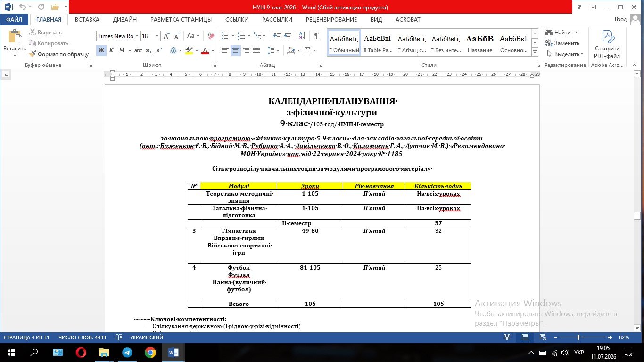Open the change case Aa dropdown
This screenshot has height=362, width=644.
[x=193, y=36]
